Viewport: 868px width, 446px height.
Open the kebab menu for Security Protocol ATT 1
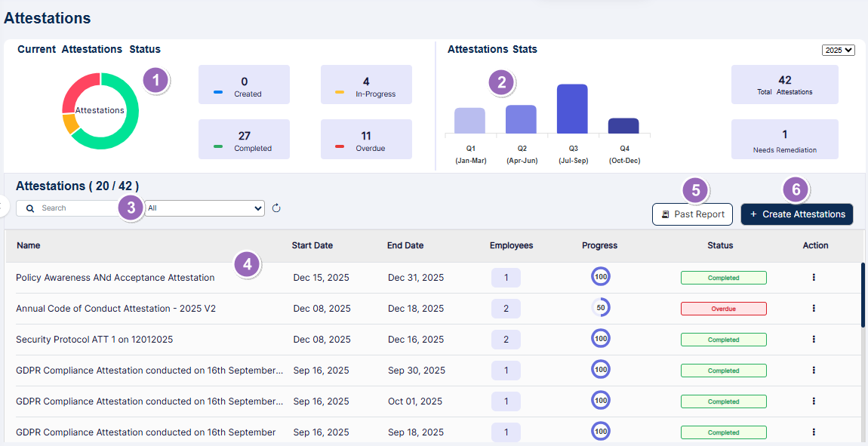[814, 339]
